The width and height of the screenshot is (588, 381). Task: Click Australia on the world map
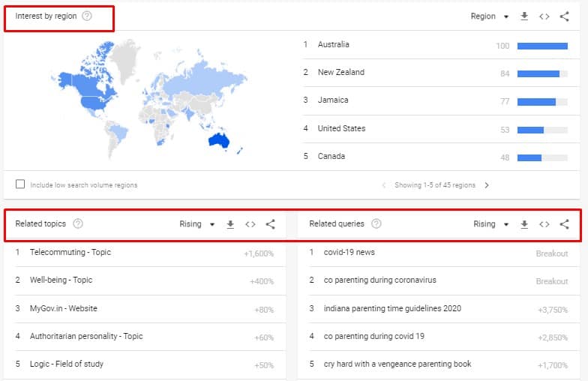pyautogui.click(x=218, y=139)
